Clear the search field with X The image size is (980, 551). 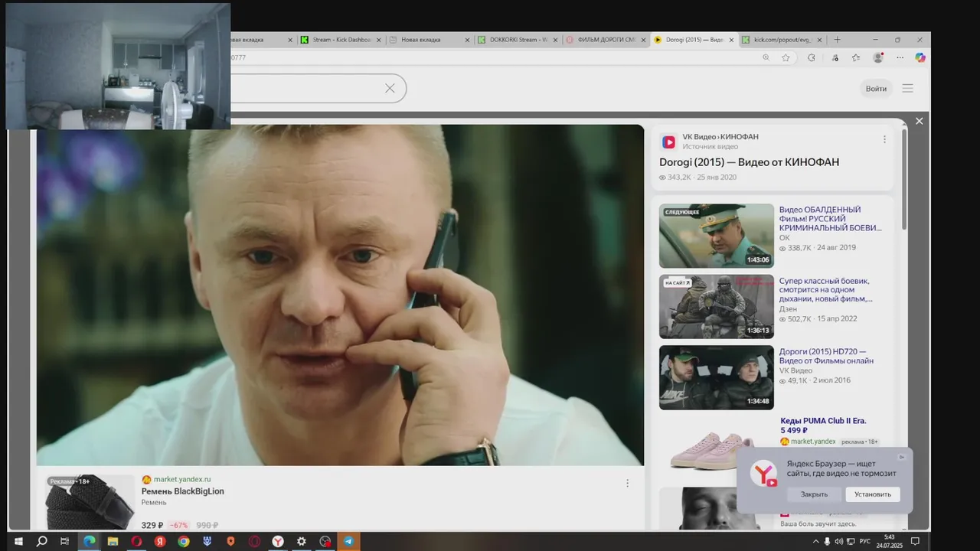390,88
